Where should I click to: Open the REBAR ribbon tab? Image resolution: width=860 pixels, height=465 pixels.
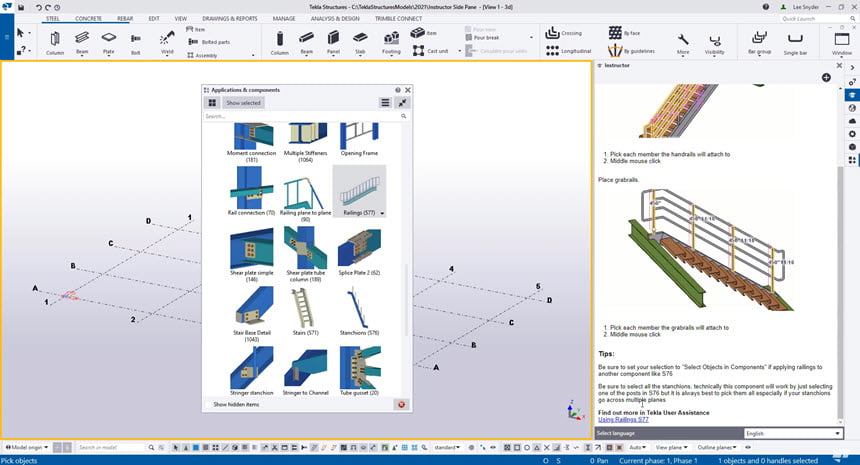(x=125, y=19)
